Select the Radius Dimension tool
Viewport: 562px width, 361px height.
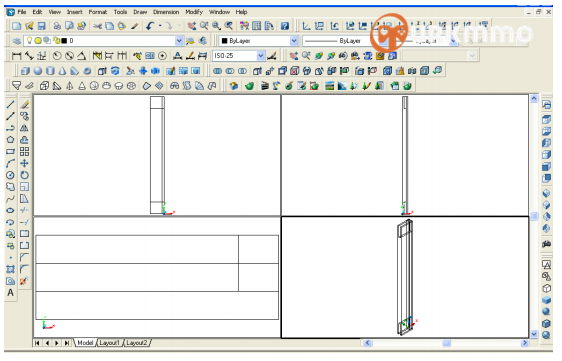click(x=57, y=56)
